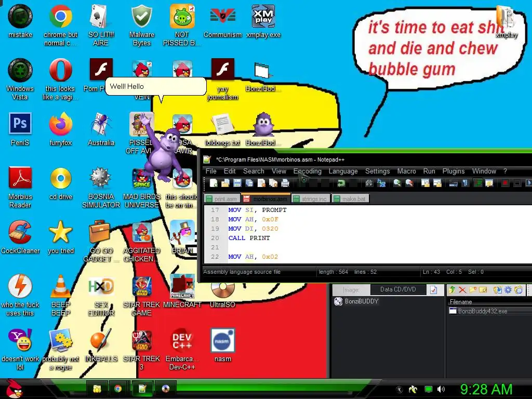Select the CockCleaner desktop icon
Viewport: 532px width, 399px height.
tap(20, 237)
